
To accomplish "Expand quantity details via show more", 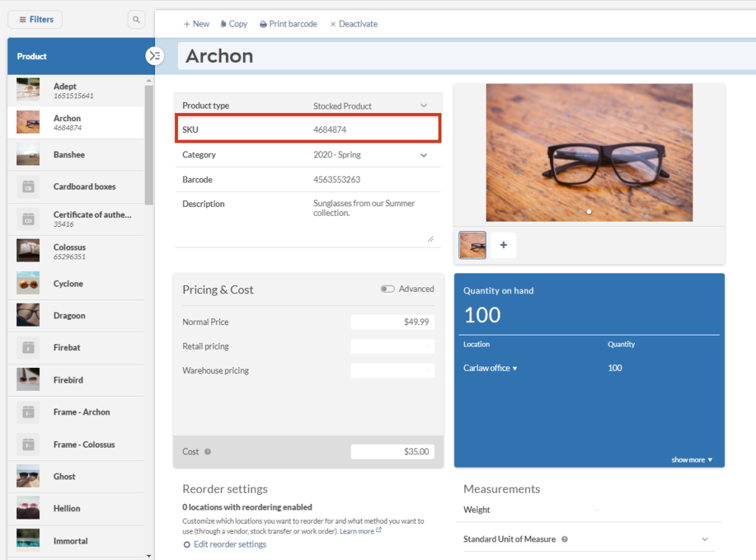I will click(x=691, y=459).
